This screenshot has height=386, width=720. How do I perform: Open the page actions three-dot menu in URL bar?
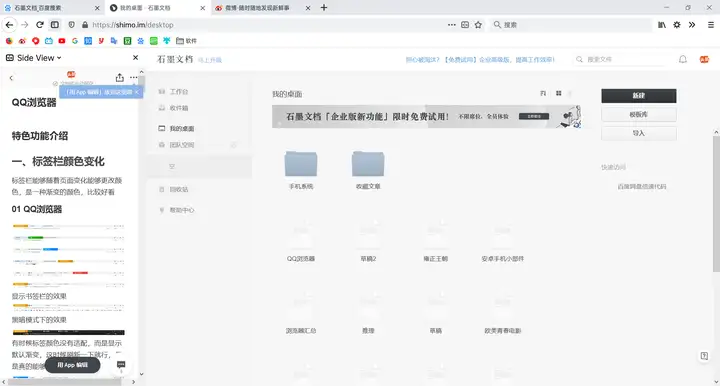451,25
